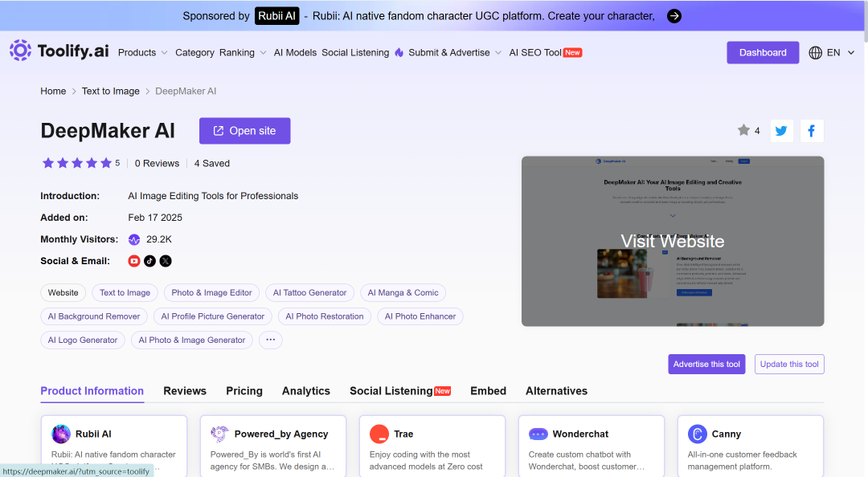
Task: Open the globe language icon
Action: 815,52
